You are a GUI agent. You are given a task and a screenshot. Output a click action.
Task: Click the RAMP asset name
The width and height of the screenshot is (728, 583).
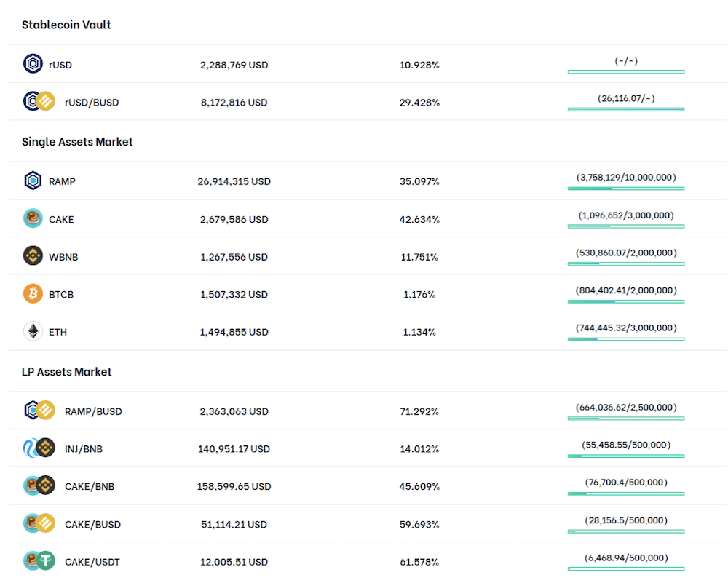pos(62,181)
